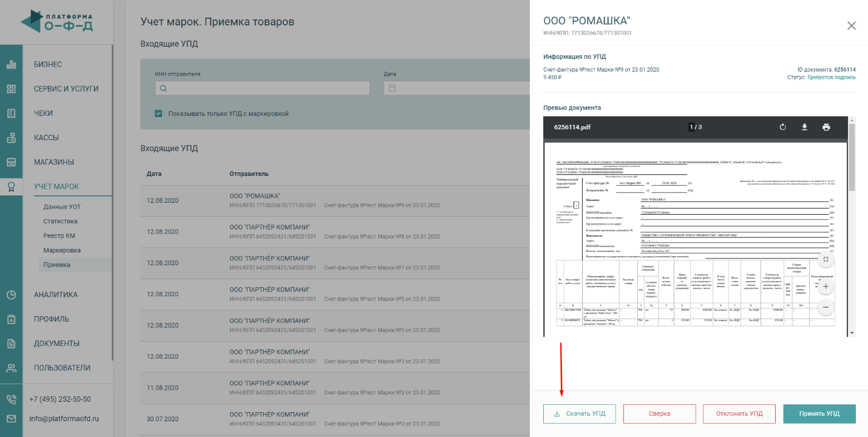This screenshot has height=437, width=868.
Task: Open the ДОКУМЕНТЫ page icon
Action: tap(11, 344)
